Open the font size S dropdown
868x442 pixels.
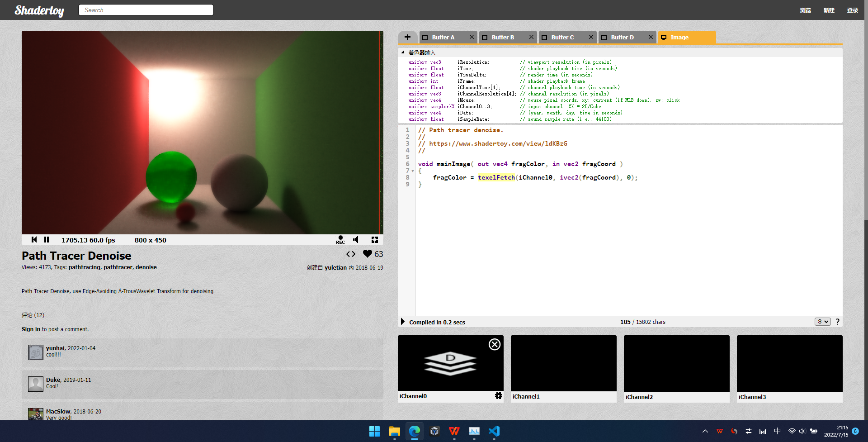823,322
